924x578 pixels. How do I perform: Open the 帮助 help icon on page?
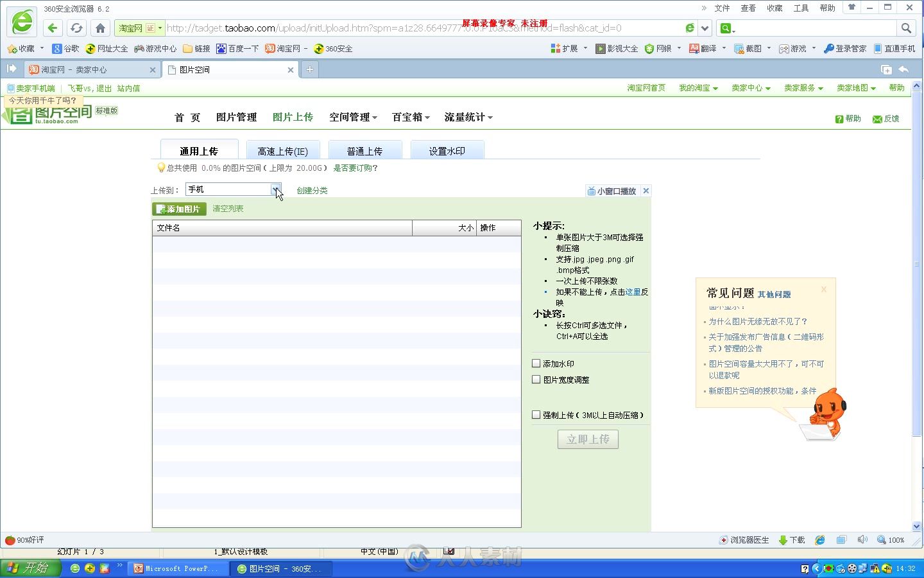(x=848, y=119)
